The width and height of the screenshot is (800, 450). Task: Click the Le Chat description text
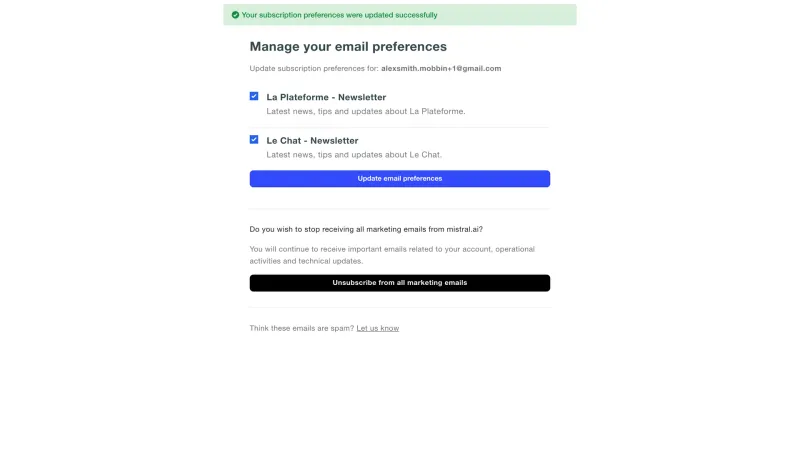pyautogui.click(x=354, y=155)
